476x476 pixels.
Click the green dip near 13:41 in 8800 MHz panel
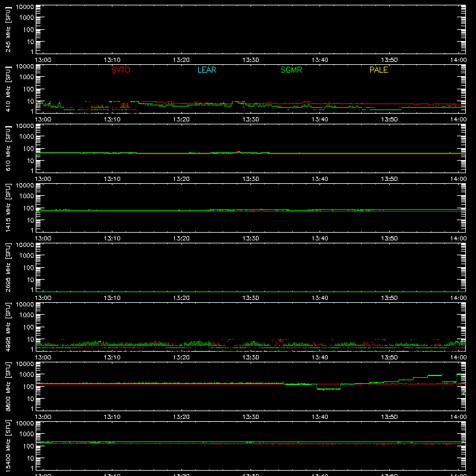pyautogui.click(x=328, y=389)
